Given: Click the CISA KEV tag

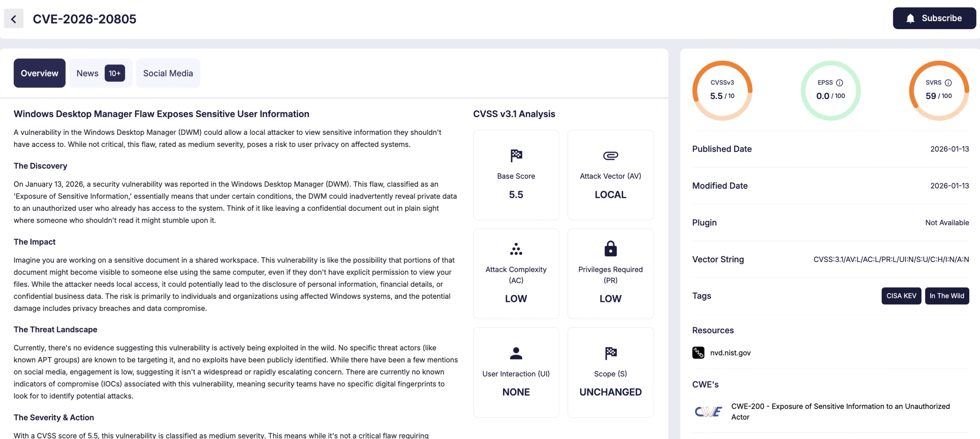Looking at the screenshot, I should tap(901, 296).
